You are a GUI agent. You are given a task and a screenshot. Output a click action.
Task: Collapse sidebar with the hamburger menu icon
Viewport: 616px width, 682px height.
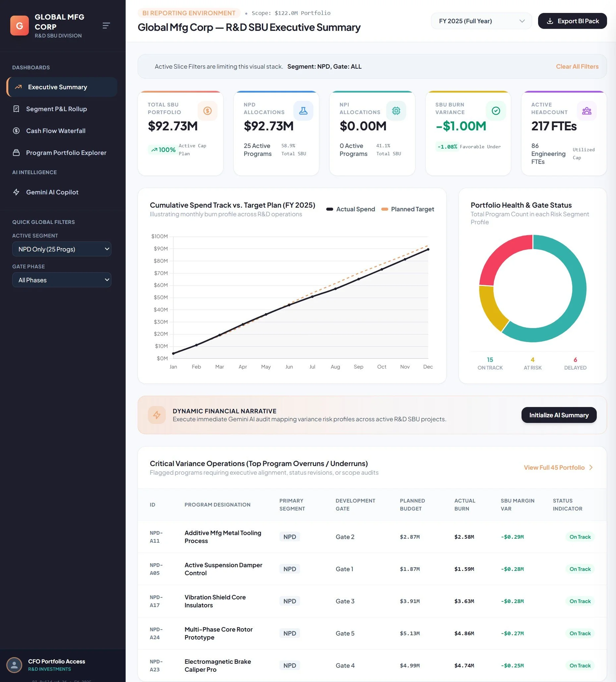coord(106,26)
